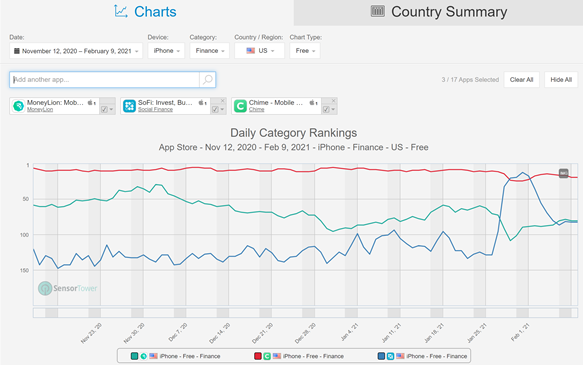Click the SoFi icon in the legend

pos(390,356)
